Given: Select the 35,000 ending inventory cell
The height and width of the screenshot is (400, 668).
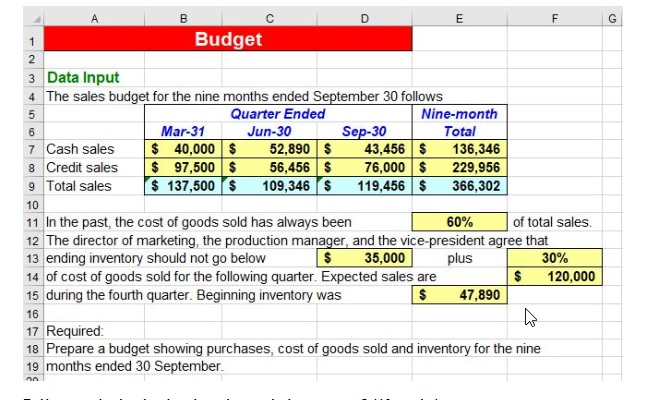Looking at the screenshot, I should [x=365, y=258].
